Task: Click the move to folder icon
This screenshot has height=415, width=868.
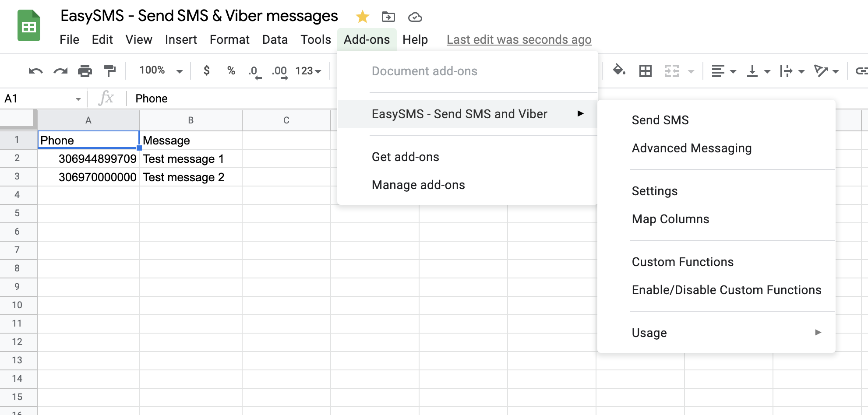Action: point(388,17)
